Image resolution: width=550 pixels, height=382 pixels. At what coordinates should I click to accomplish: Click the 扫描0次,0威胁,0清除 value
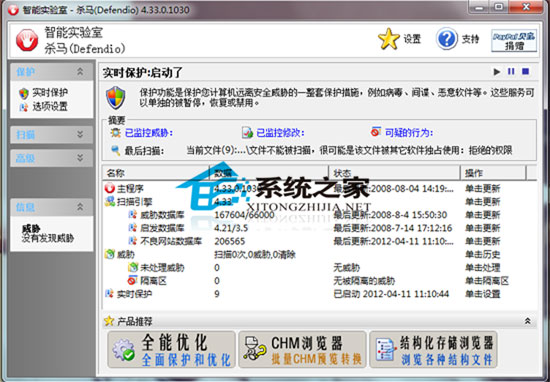click(x=255, y=254)
